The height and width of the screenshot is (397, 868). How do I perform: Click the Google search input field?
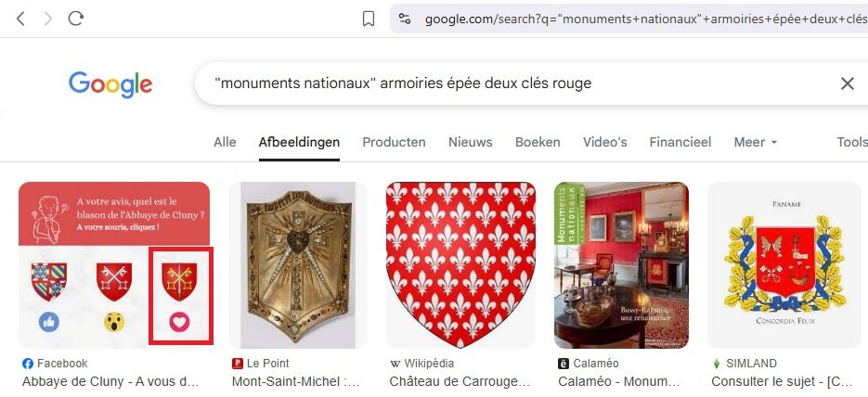coord(520,83)
